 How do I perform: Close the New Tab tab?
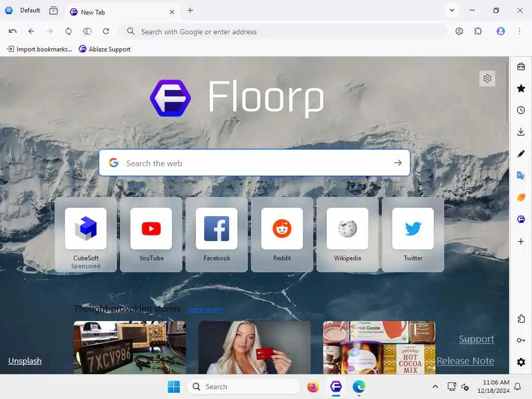[x=172, y=12]
